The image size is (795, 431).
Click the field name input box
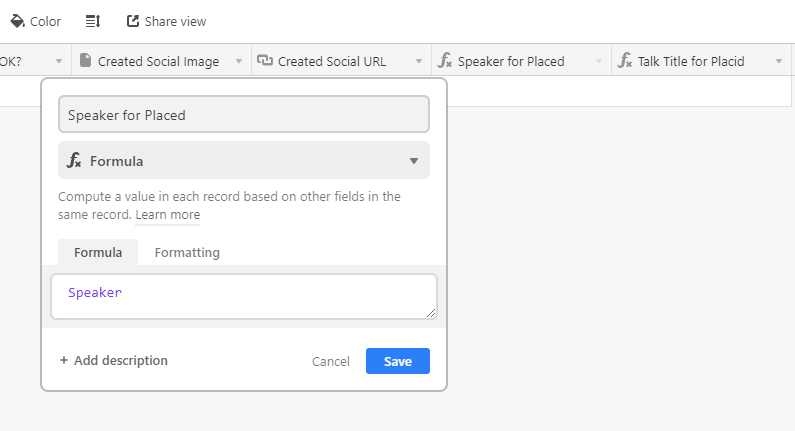pos(244,115)
